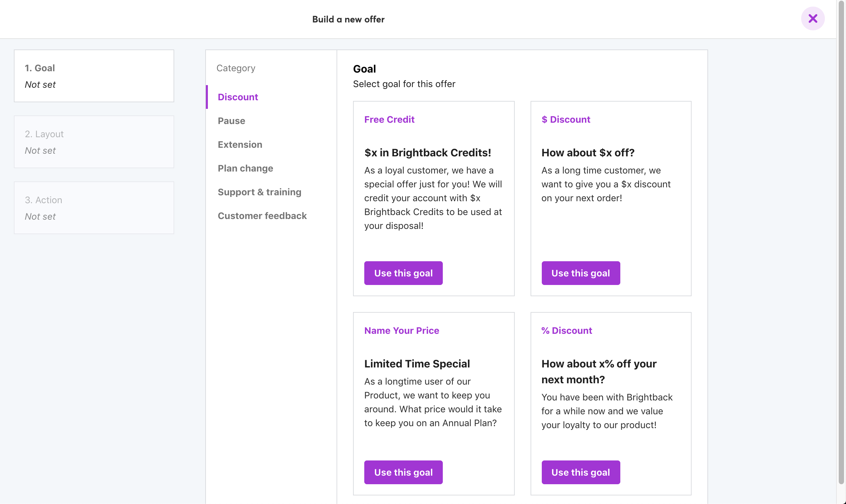The height and width of the screenshot is (504, 846).
Task: Use the Free Credit goal
Action: (x=403, y=273)
